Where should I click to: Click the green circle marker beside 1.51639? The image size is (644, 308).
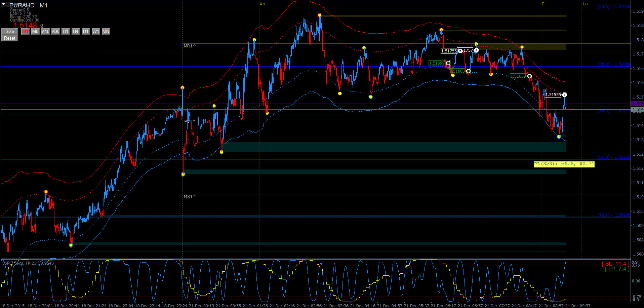[529, 76]
